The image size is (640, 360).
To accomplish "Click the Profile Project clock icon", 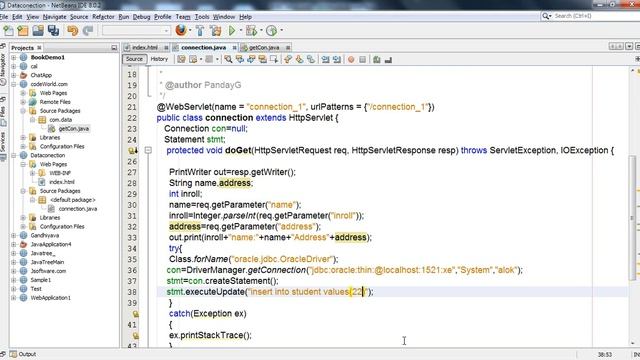I will pos(271,31).
